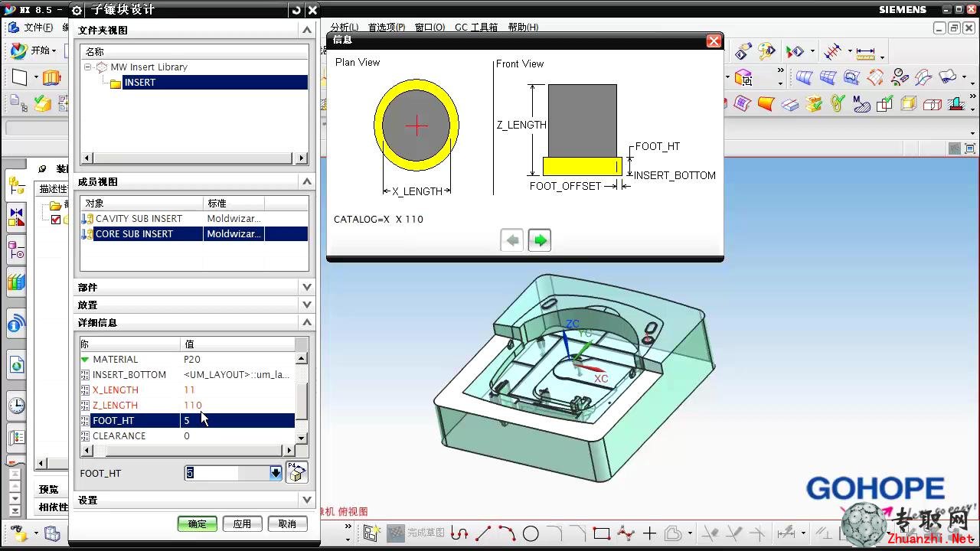The image size is (980, 551).
Task: Open the 帮助 menu
Action: pyautogui.click(x=522, y=27)
